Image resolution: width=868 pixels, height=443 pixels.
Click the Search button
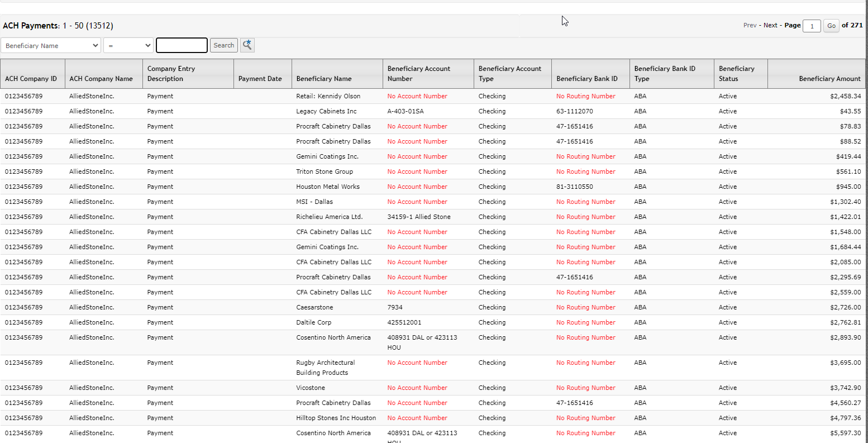coord(224,45)
